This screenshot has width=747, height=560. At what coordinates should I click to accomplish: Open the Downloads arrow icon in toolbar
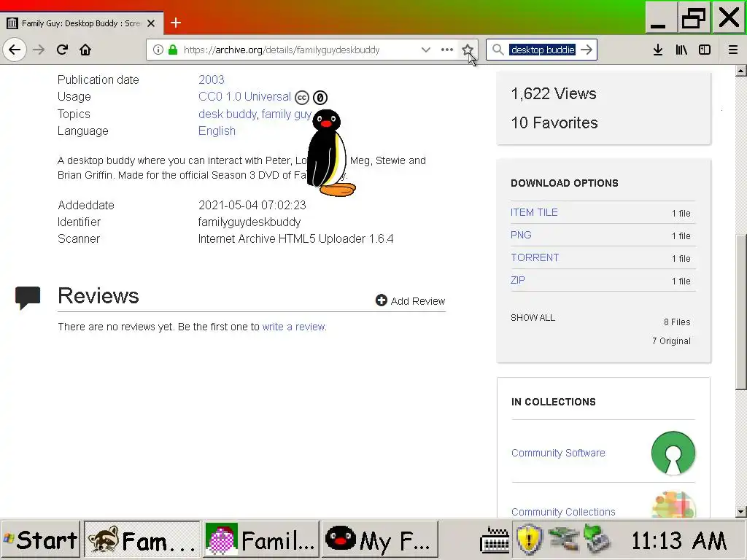click(658, 50)
